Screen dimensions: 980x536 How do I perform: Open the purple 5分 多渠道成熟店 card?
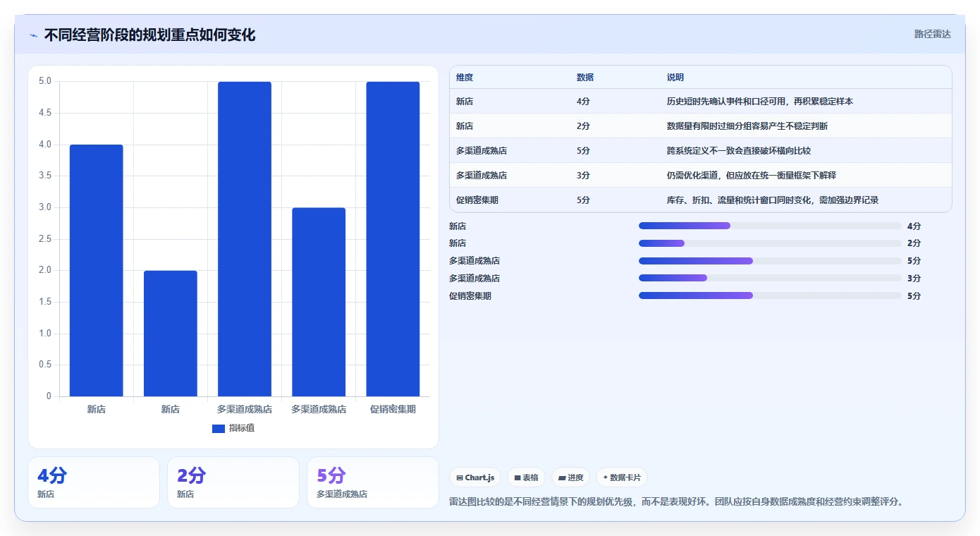(x=373, y=482)
